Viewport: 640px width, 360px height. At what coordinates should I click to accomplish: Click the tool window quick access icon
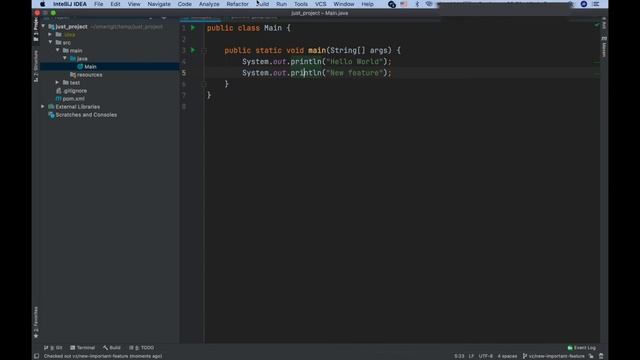[36, 356]
